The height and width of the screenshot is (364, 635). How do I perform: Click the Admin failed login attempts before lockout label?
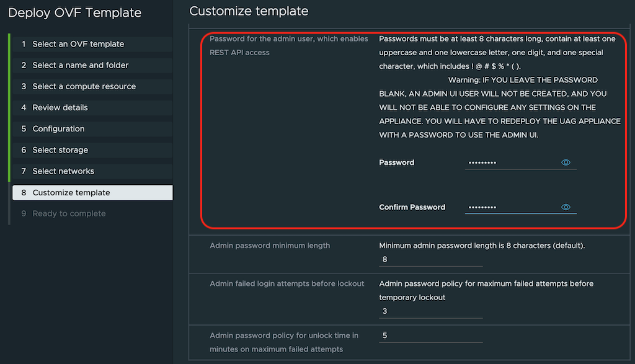click(287, 283)
